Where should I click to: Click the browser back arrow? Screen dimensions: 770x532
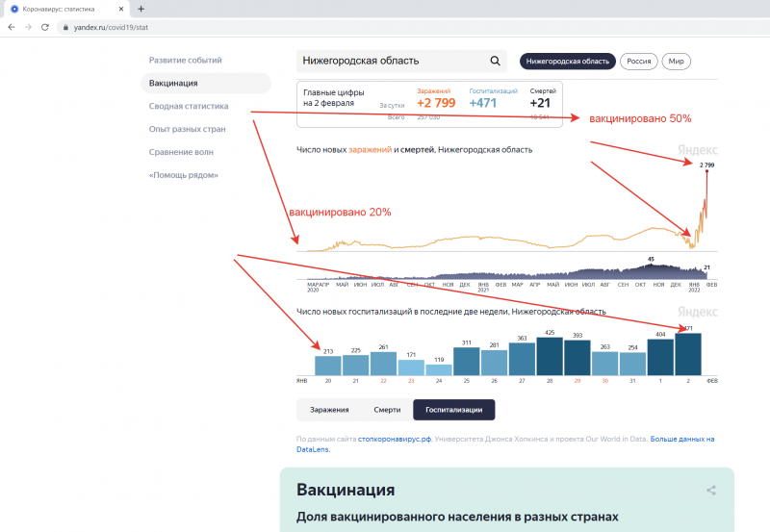12,27
